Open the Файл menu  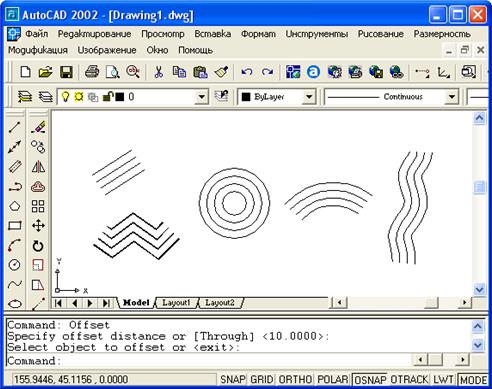[x=37, y=34]
